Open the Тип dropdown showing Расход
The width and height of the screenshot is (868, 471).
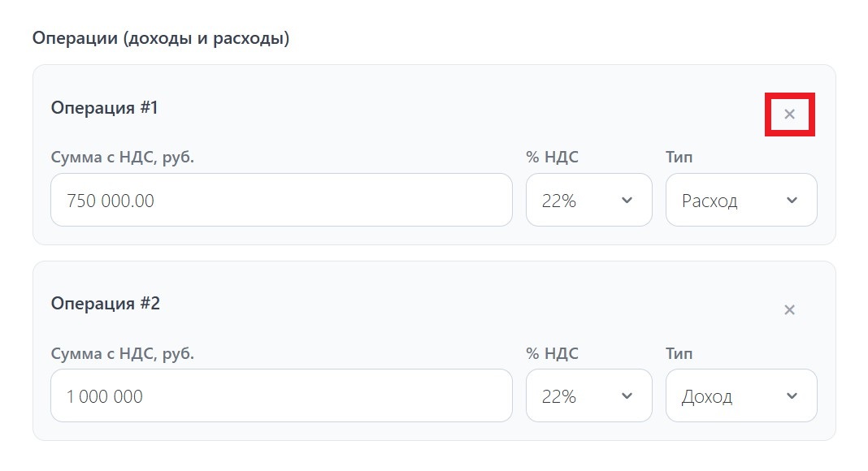(x=740, y=200)
